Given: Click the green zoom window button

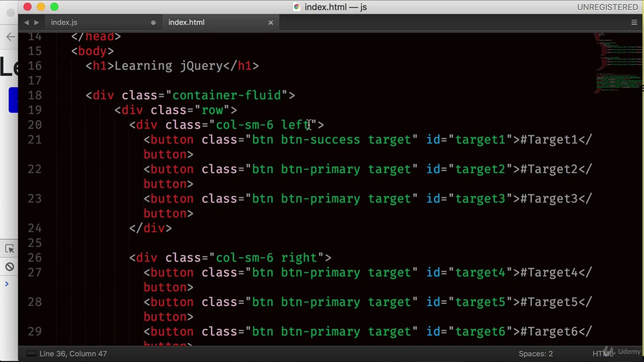Looking at the screenshot, I should (x=54, y=7).
